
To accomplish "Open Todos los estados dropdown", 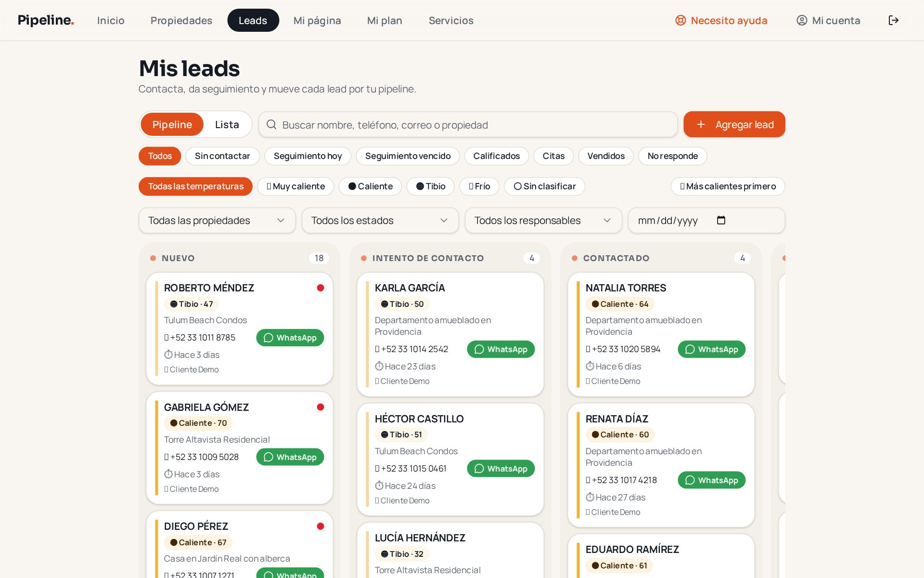I will click(x=380, y=220).
